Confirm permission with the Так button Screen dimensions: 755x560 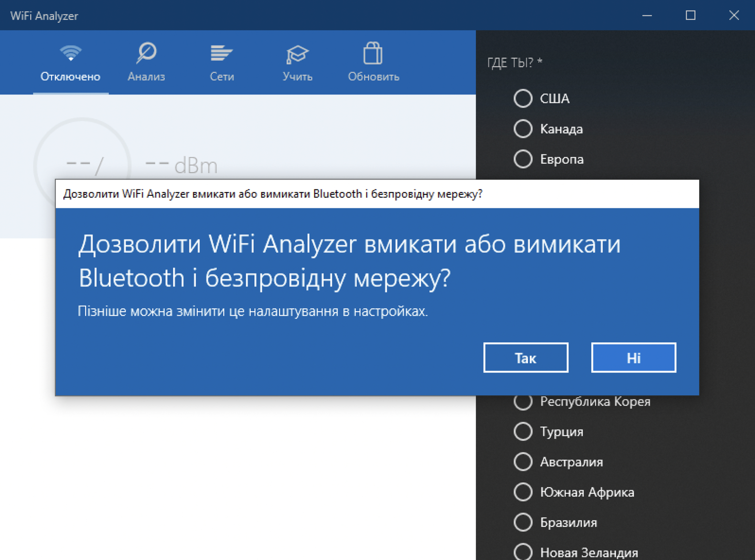pyautogui.click(x=525, y=357)
